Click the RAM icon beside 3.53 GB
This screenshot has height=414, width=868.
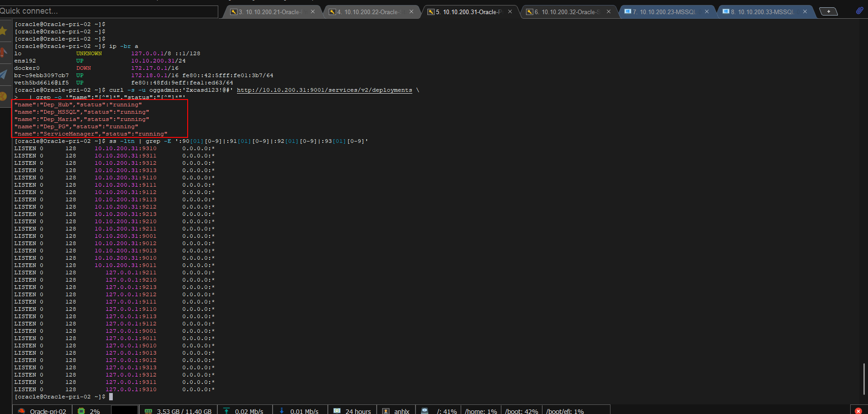pos(148,411)
